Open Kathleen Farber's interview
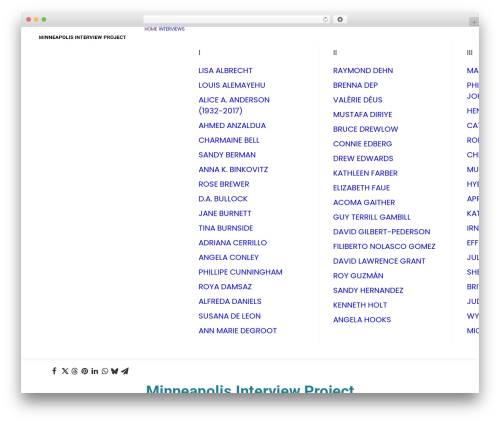Screen dimensions: 500x423 coord(365,173)
